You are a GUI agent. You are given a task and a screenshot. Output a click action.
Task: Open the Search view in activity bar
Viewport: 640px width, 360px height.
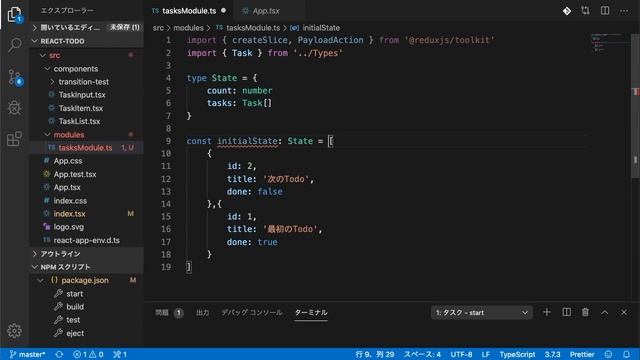15,44
